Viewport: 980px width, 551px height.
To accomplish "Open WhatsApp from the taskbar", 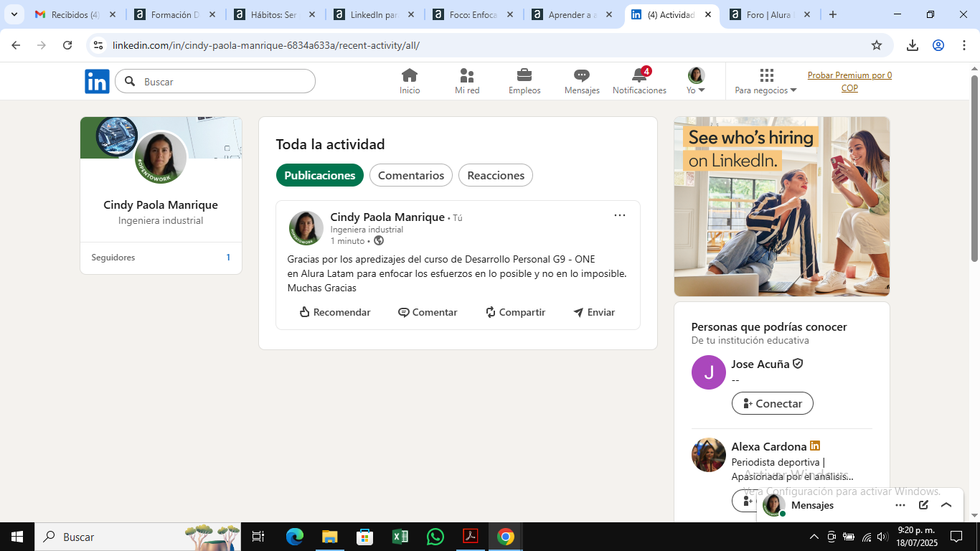I will pyautogui.click(x=435, y=537).
